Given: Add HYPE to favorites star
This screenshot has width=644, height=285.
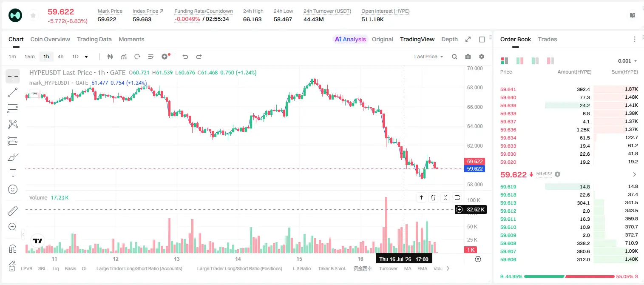Looking at the screenshot, I should click(x=33, y=16).
